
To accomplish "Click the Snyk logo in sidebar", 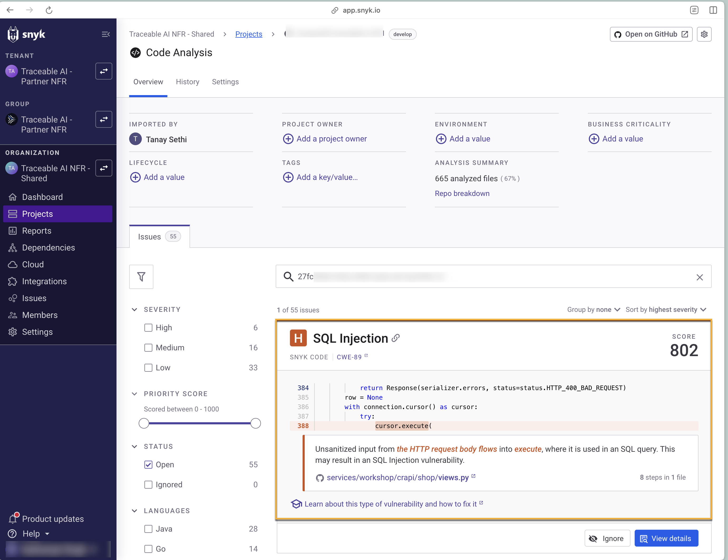I will [x=26, y=34].
